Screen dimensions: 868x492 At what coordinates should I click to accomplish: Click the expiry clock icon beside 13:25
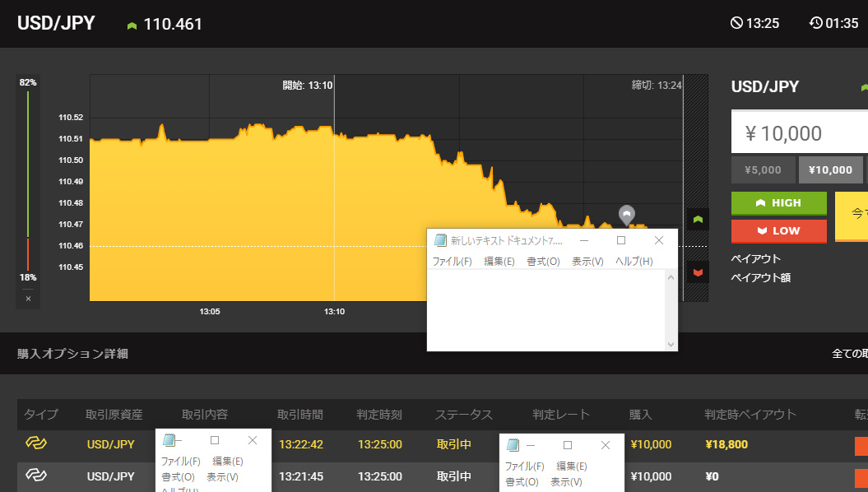[x=736, y=23]
